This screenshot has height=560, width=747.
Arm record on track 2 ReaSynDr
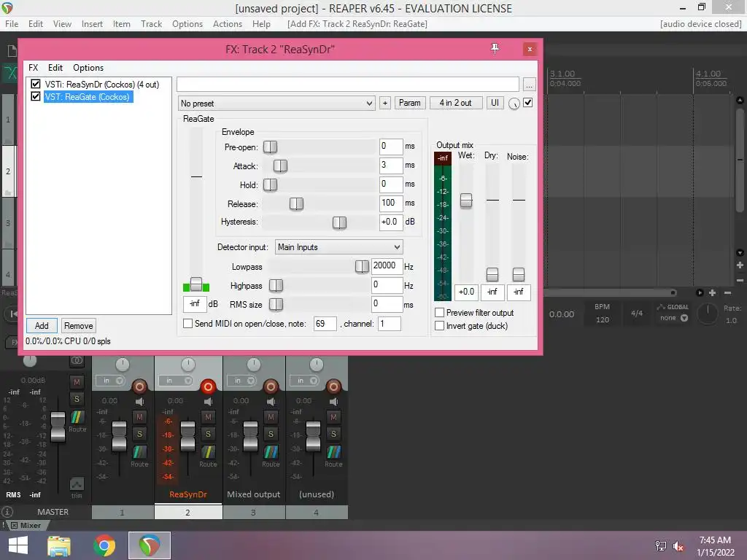point(208,386)
